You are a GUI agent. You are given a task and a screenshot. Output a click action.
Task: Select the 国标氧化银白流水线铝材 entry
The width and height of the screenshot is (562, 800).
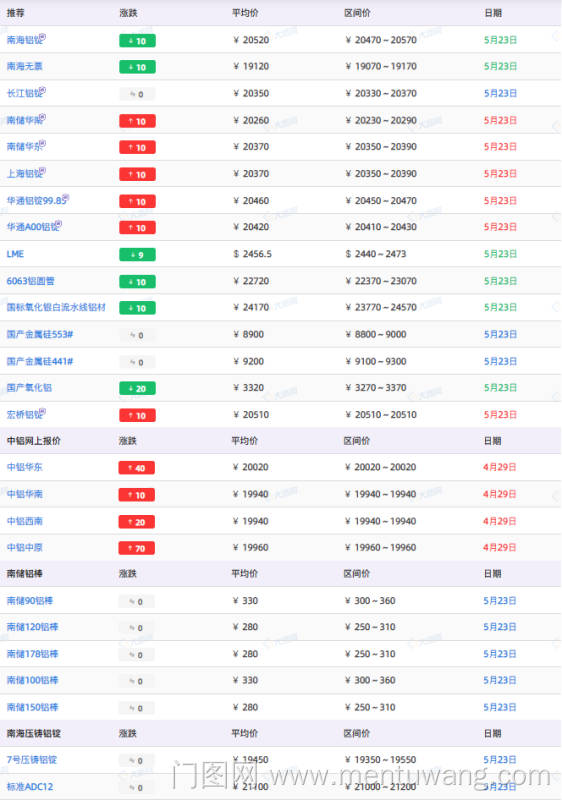(x=56, y=307)
